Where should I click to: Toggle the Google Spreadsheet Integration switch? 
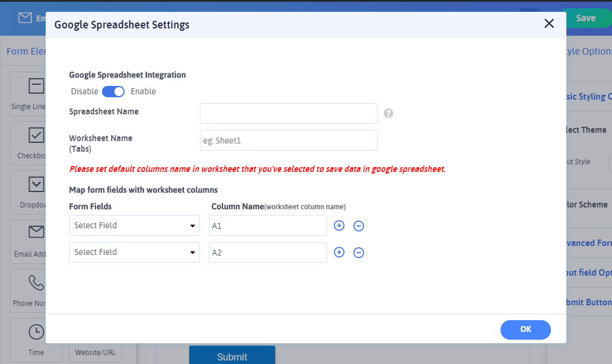pyautogui.click(x=113, y=91)
